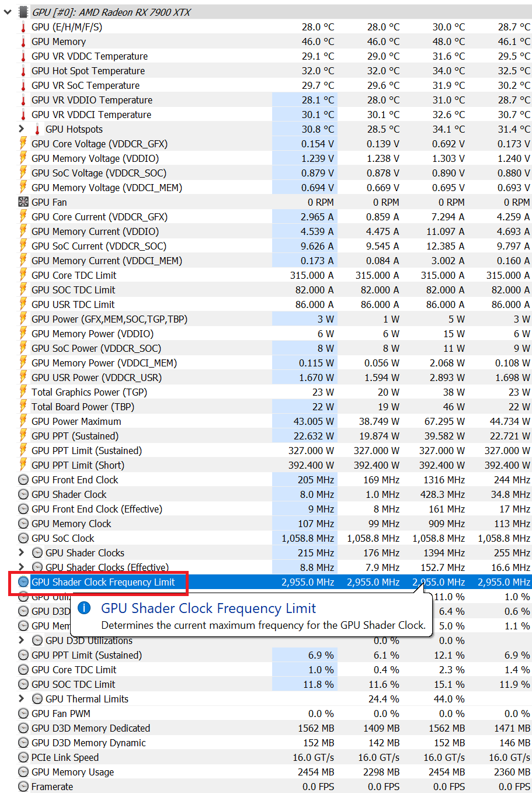
Task: Collapse the GPU [#0] AMD Radeon section
Action: [7, 12]
